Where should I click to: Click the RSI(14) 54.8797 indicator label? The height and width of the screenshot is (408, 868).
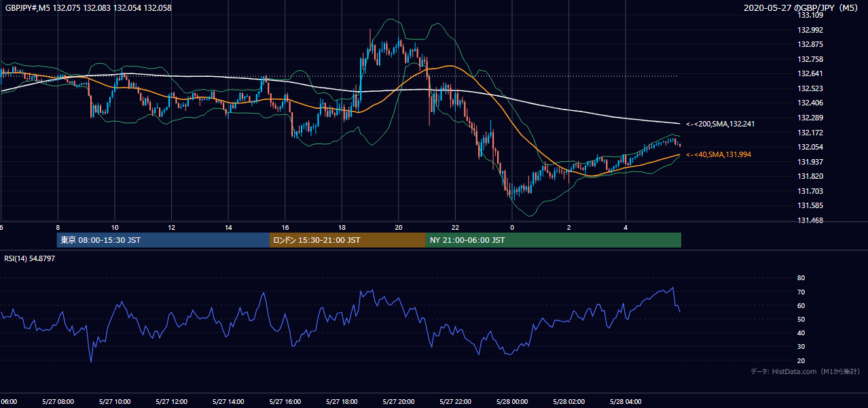coord(30,258)
